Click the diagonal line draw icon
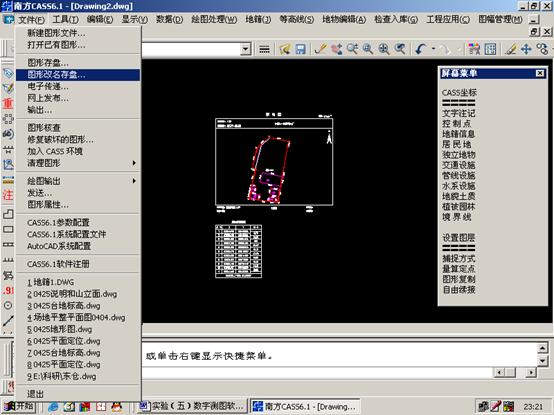Image resolution: width=554 pixels, height=415 pixels. coord(8,320)
